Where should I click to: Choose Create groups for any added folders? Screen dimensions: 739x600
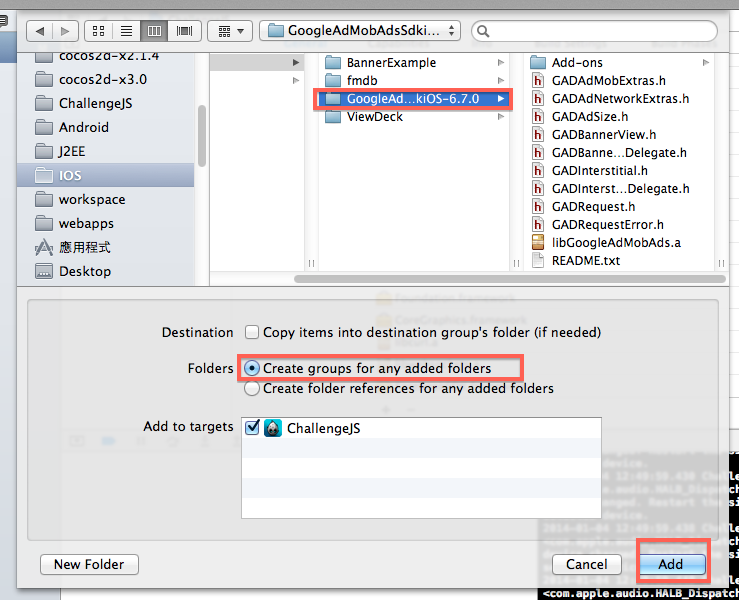[x=252, y=368]
